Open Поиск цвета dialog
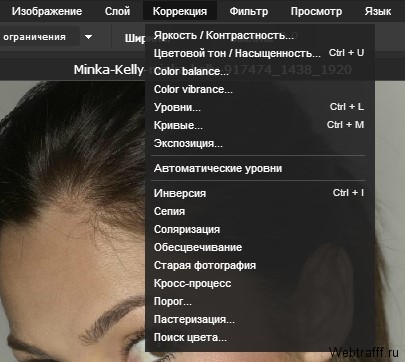 tap(260, 337)
